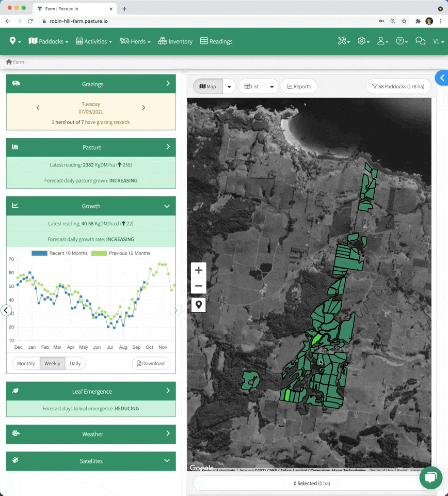Viewport: 448px width, 496px height.
Task: Switch growth chart to Monthly view
Action: tap(25, 363)
